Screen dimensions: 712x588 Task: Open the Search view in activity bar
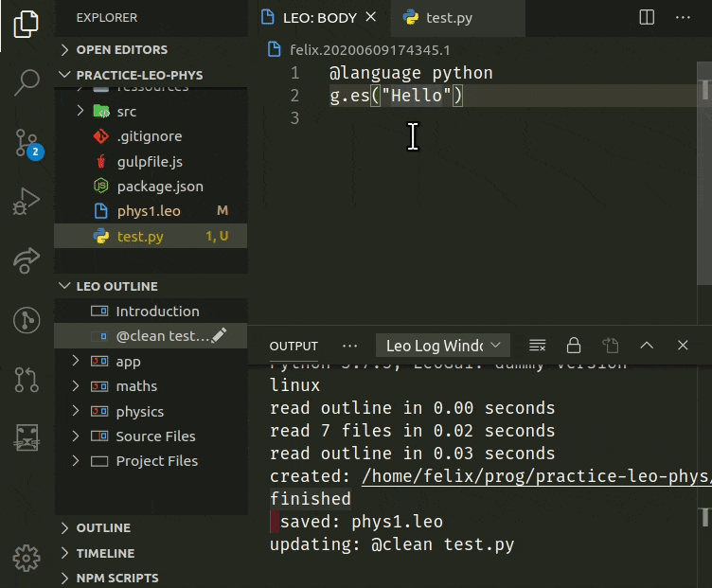pyautogui.click(x=27, y=82)
